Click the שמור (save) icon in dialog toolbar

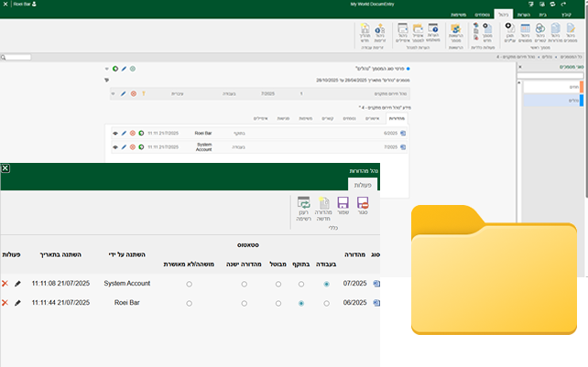coord(343,206)
